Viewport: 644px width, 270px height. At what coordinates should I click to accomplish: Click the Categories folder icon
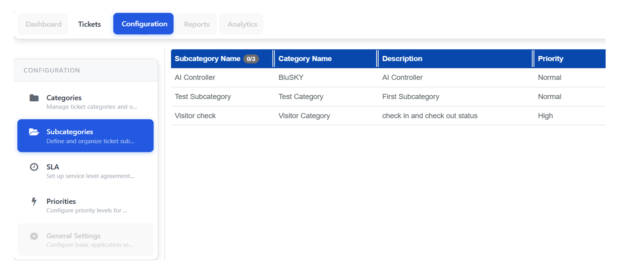[34, 98]
